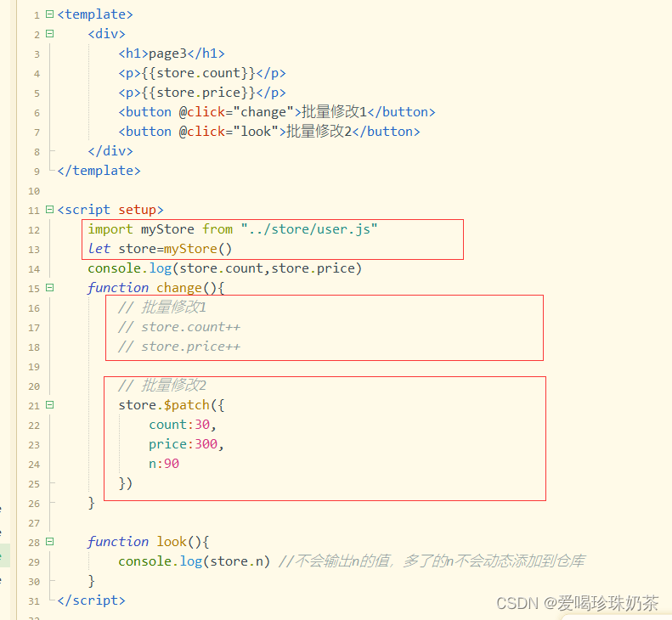Click the comment about n not added to store

tap(432, 561)
